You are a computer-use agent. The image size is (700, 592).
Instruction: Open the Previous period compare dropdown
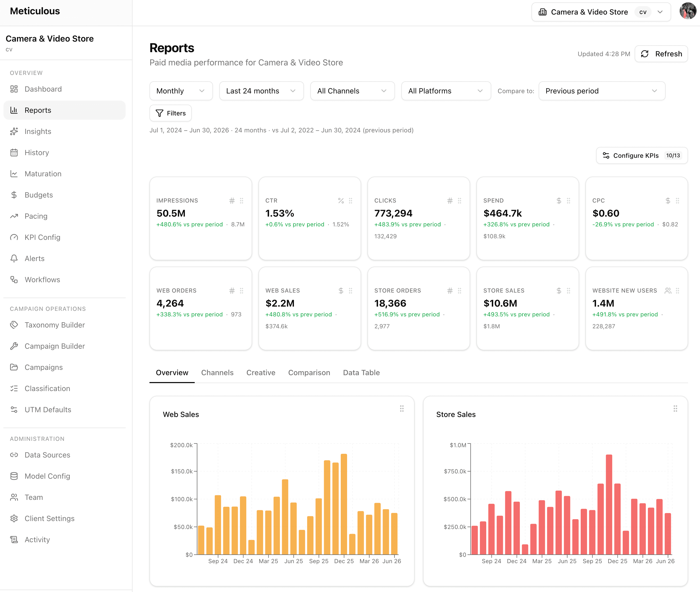tap(602, 91)
